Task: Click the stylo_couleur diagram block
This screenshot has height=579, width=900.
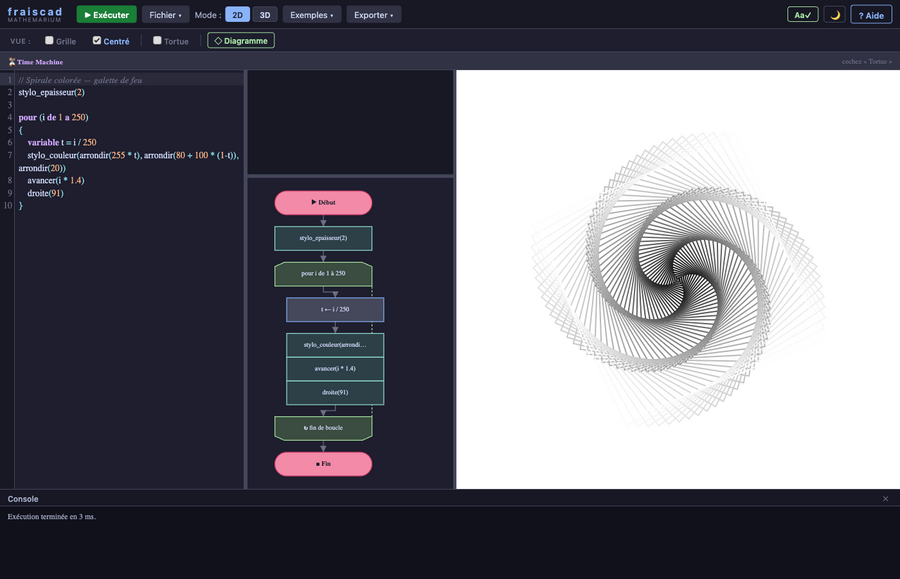Action: click(x=335, y=345)
